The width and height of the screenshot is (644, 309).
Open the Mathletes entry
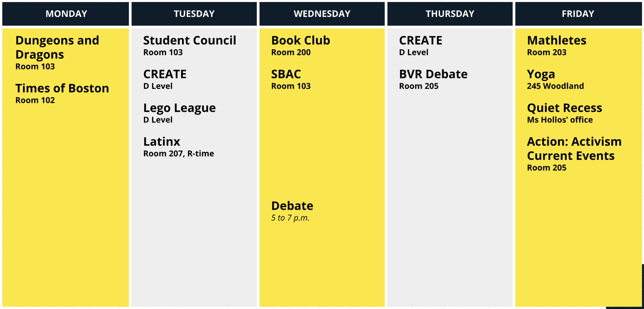[x=556, y=40]
